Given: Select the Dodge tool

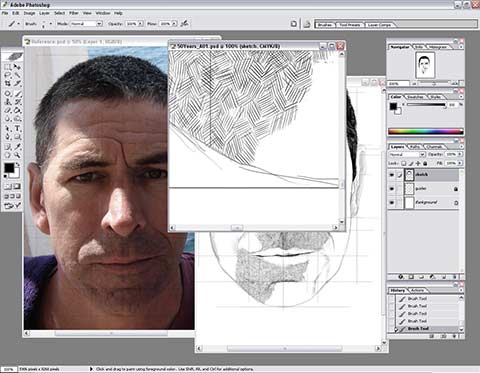Looking at the screenshot, I should [x=17, y=119].
